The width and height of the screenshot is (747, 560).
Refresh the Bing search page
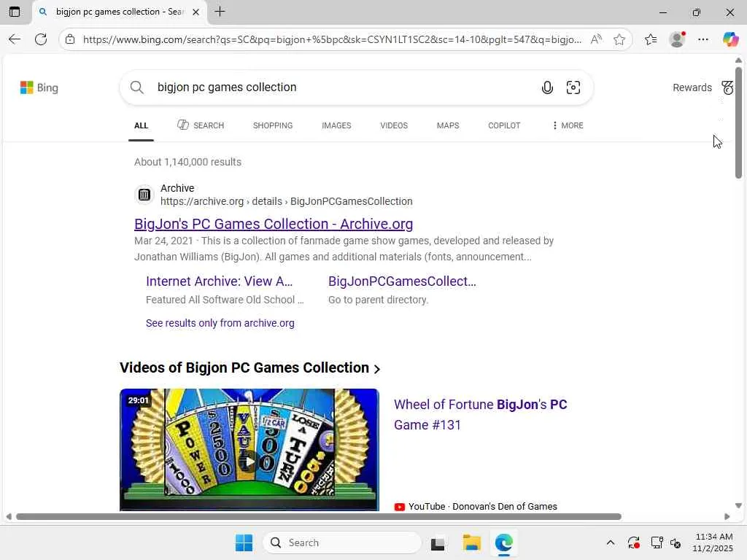pos(41,39)
